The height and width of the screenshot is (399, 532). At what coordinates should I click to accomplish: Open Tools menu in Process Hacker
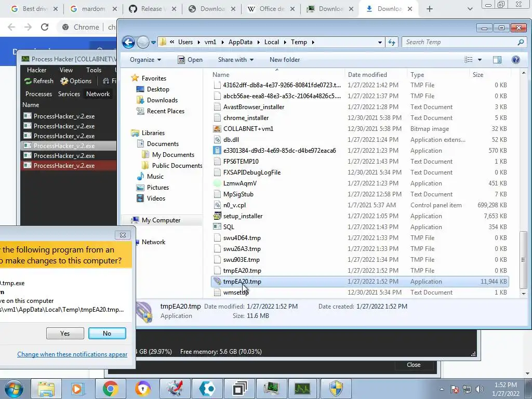(94, 70)
